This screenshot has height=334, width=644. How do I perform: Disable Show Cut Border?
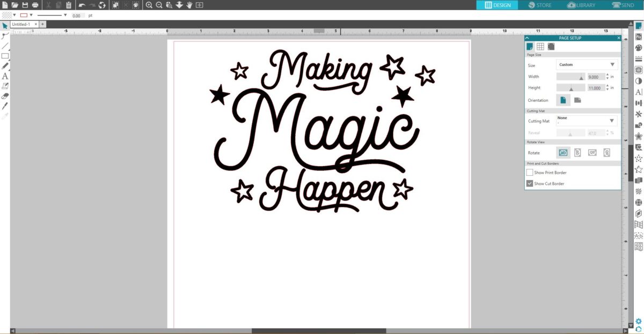tap(529, 183)
